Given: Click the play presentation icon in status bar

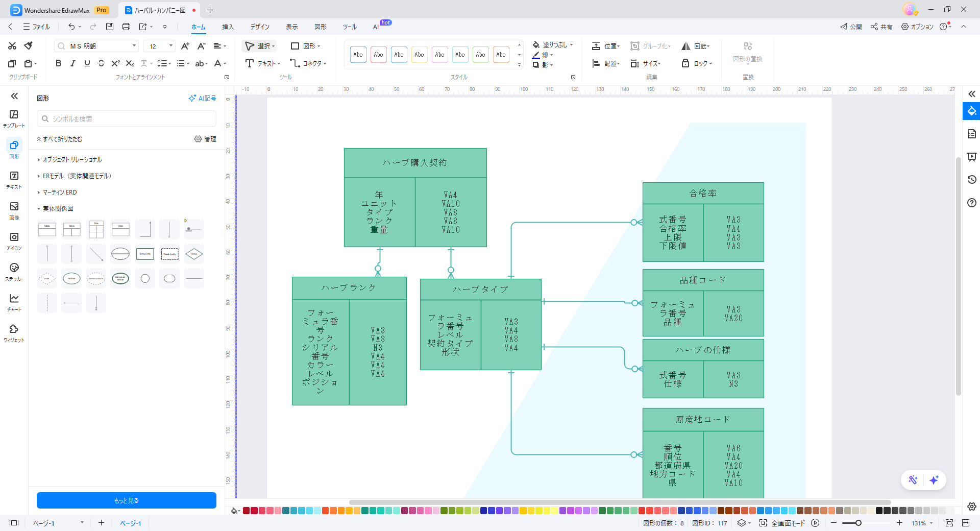Looking at the screenshot, I should [x=815, y=523].
